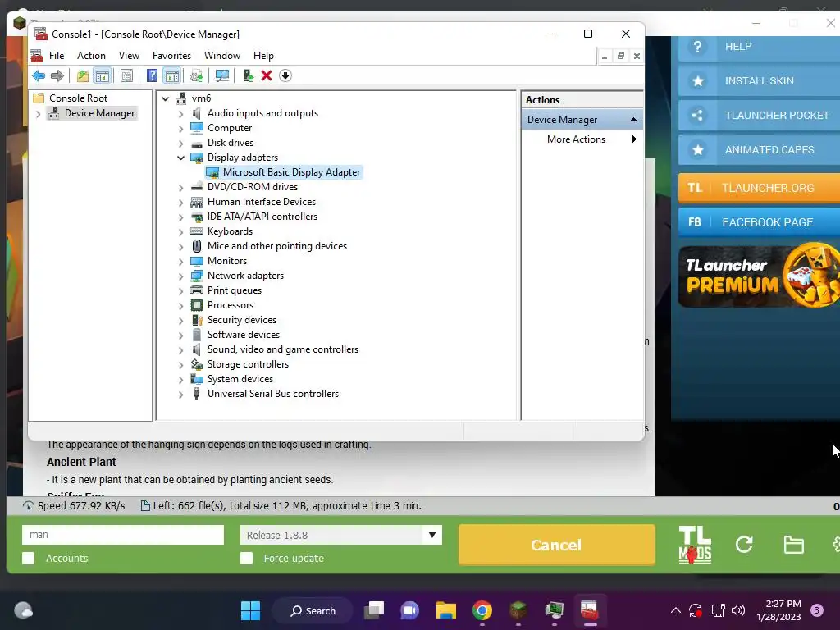Select System devices category
Screen dimensions: 840x630
point(240,379)
